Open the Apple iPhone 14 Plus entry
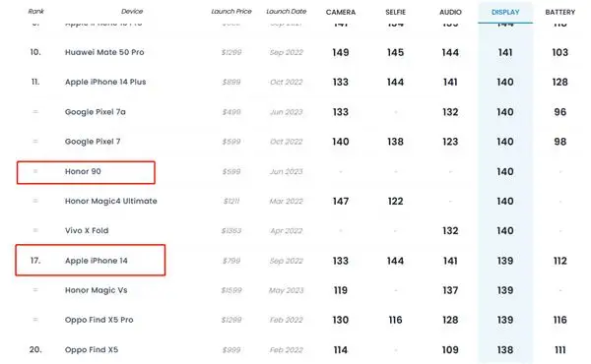Viewport: 591px width, 364px height. pyautogui.click(x=105, y=82)
